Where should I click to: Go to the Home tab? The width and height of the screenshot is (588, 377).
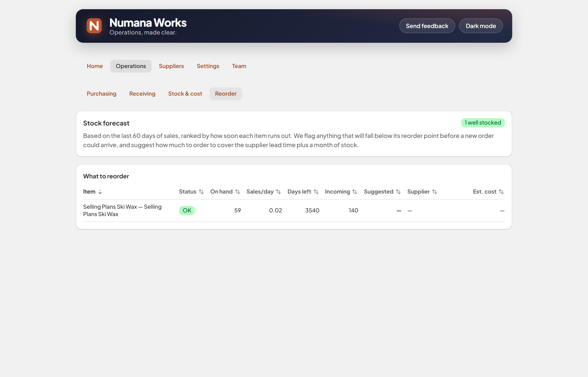click(x=95, y=66)
